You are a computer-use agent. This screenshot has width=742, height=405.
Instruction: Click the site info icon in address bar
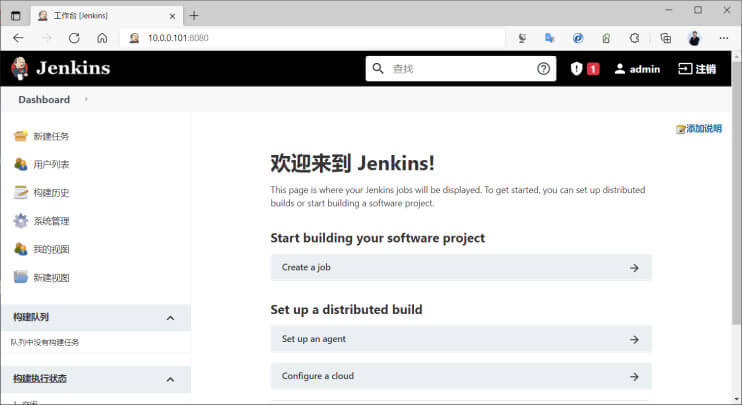point(134,38)
